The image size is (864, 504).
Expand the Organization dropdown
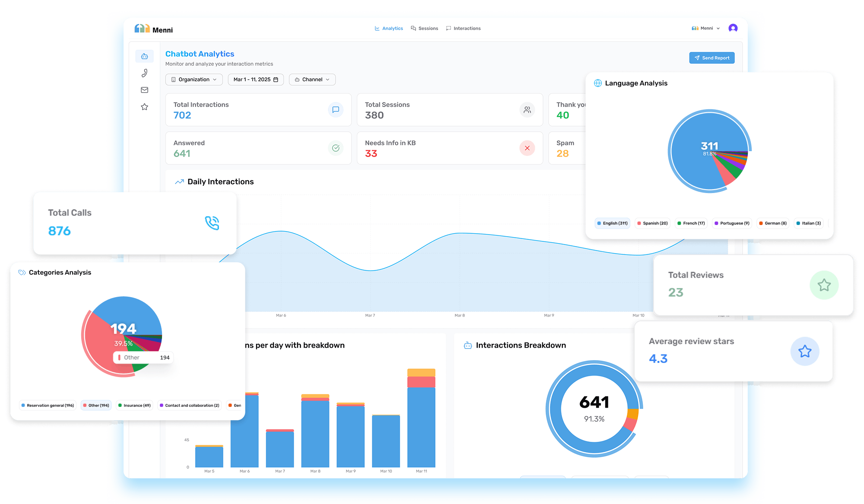[194, 79]
